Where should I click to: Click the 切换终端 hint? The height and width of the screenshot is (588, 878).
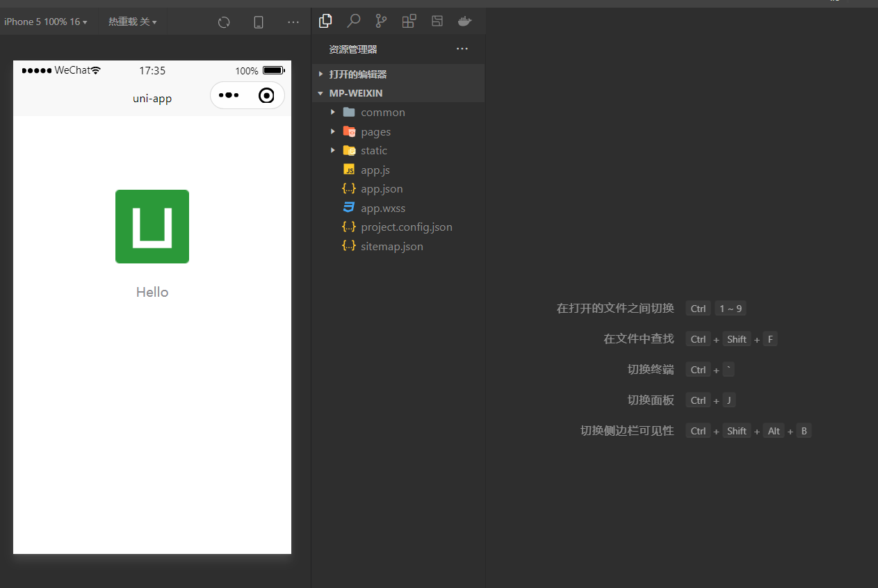651,369
